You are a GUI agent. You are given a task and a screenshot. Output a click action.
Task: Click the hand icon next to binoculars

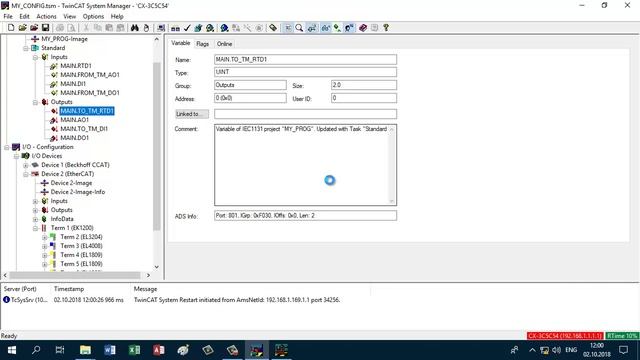[x=146, y=28]
